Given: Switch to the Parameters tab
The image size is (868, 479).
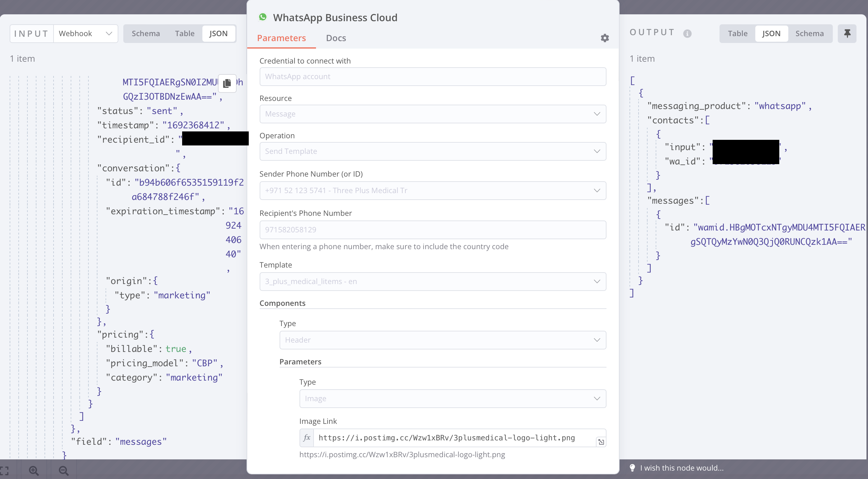Looking at the screenshot, I should coord(281,38).
